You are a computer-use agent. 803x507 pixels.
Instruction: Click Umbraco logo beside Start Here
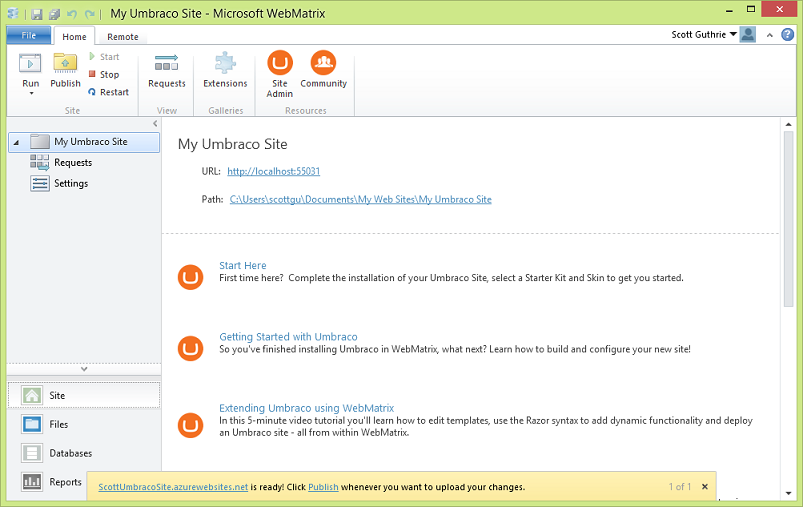(191, 277)
